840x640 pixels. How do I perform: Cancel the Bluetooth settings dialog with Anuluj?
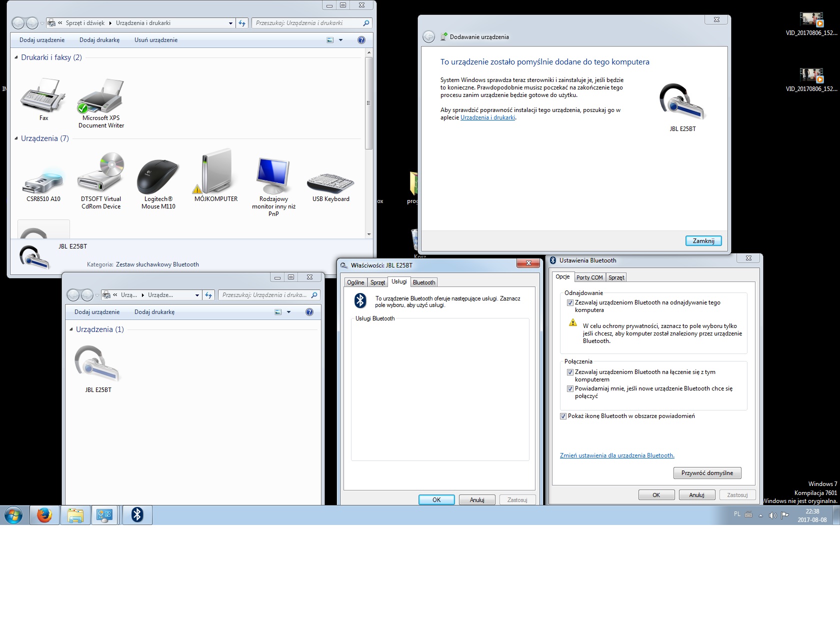696,495
